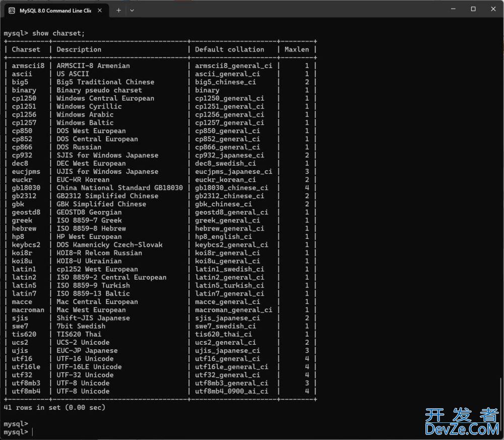Click the '41 rows in set' result line
Image resolution: width=504 pixels, height=440 pixels.
point(54,407)
